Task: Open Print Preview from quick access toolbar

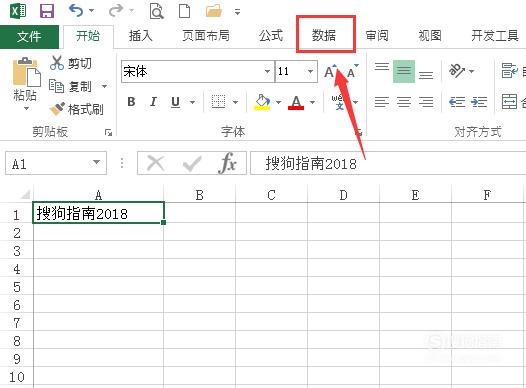Action: [x=156, y=11]
